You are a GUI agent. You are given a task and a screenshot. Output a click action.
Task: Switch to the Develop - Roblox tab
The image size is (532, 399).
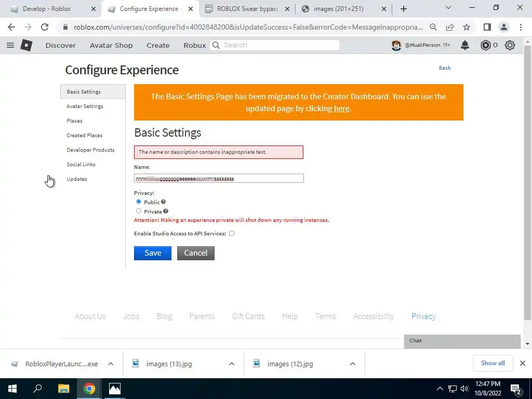coord(47,9)
